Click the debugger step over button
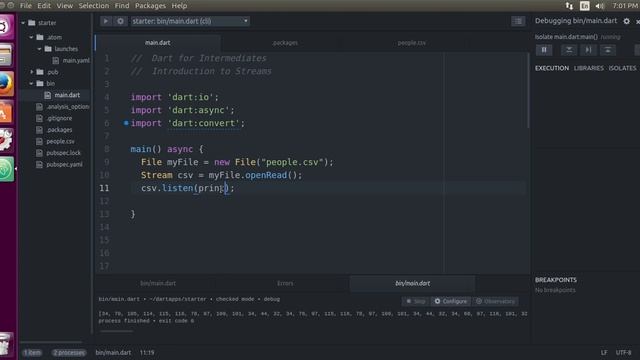Screen dimensions: 640x360 click(x=588, y=50)
